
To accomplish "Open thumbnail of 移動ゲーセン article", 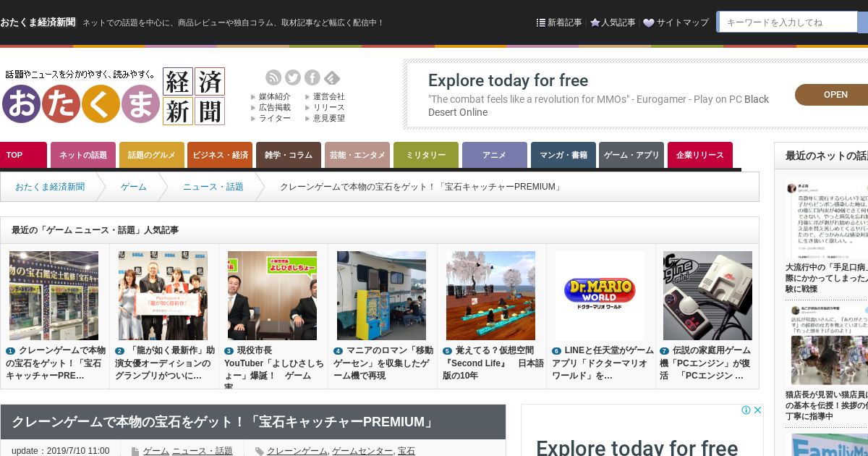I will point(382,295).
